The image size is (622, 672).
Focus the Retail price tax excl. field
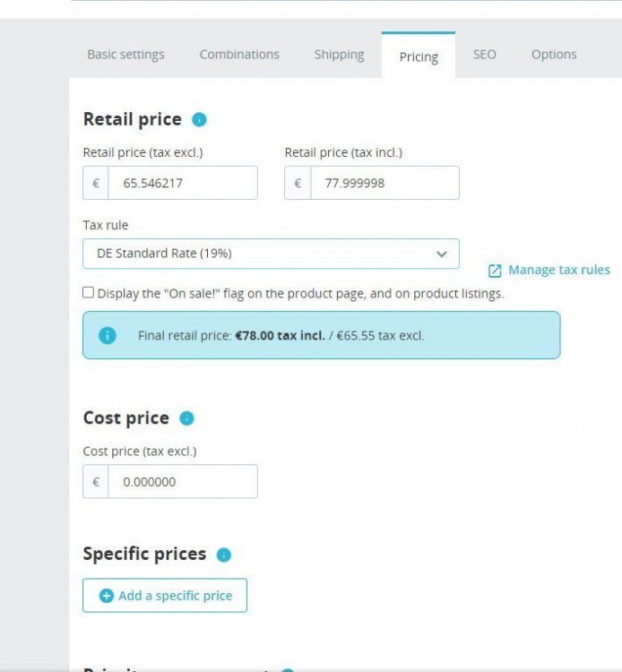183,183
